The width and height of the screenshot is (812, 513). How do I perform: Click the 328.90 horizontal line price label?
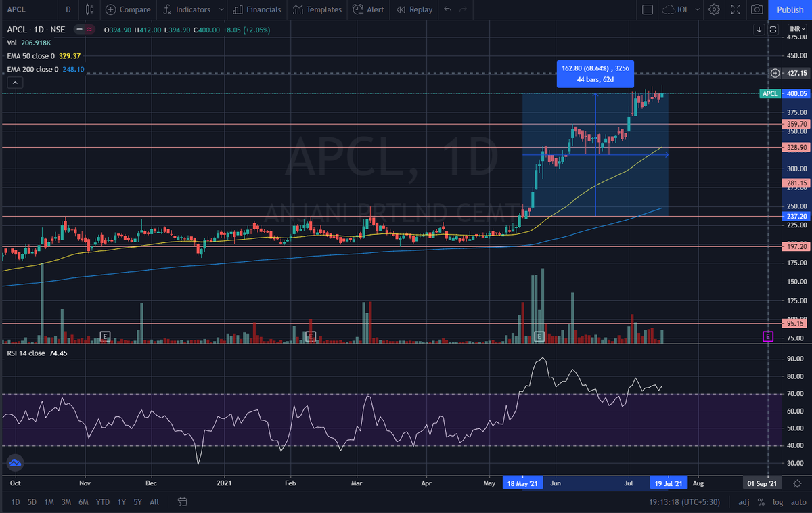pyautogui.click(x=794, y=147)
